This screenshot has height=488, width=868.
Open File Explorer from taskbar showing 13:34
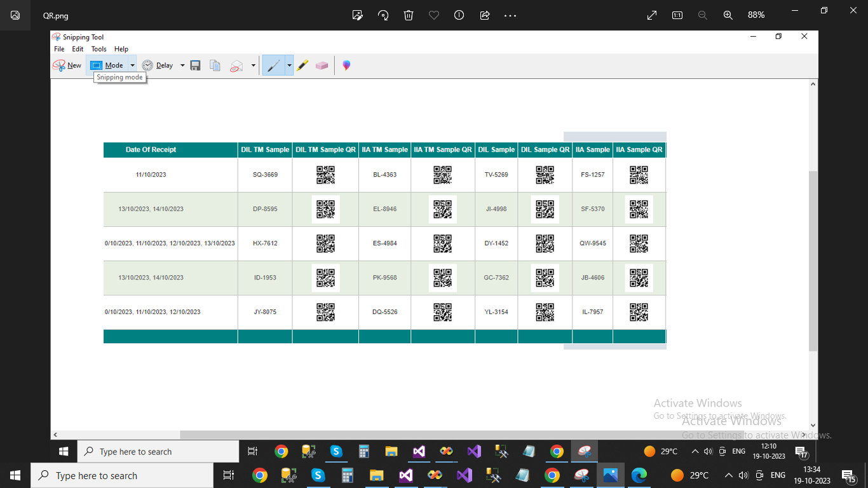coord(376,475)
